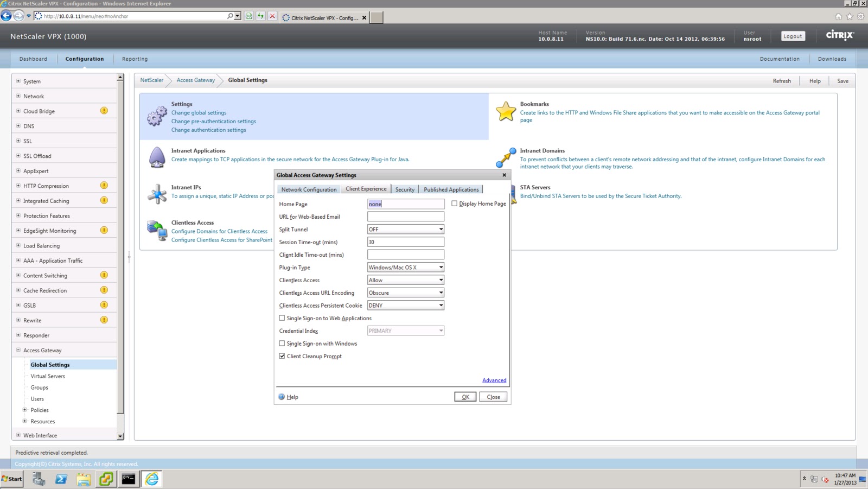Go back using the browser Back arrow

pos(7,16)
